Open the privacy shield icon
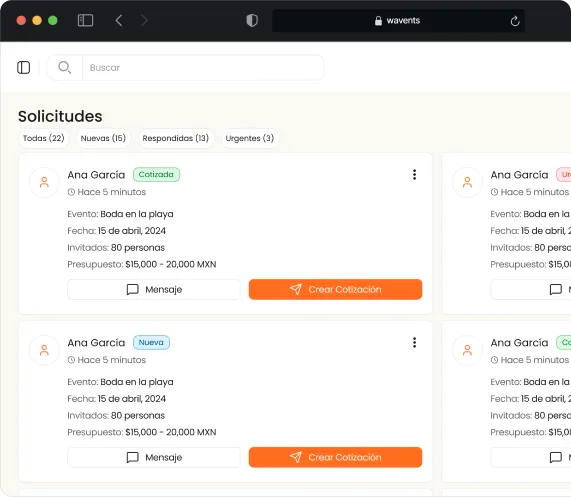This screenshot has width=571, height=497. click(x=252, y=20)
